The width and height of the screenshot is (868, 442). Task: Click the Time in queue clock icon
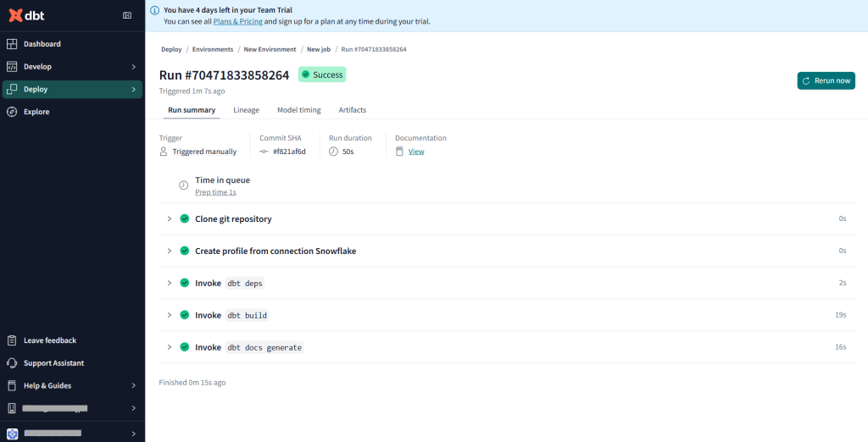click(184, 185)
